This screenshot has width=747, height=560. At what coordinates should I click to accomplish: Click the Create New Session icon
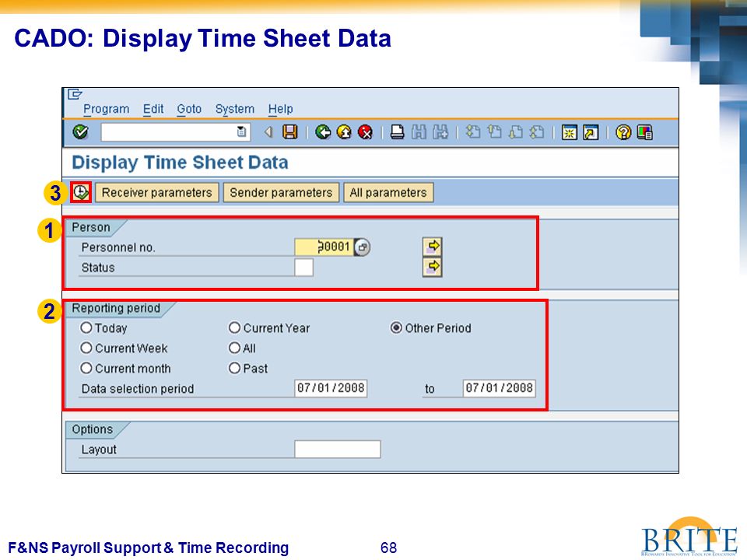click(570, 132)
